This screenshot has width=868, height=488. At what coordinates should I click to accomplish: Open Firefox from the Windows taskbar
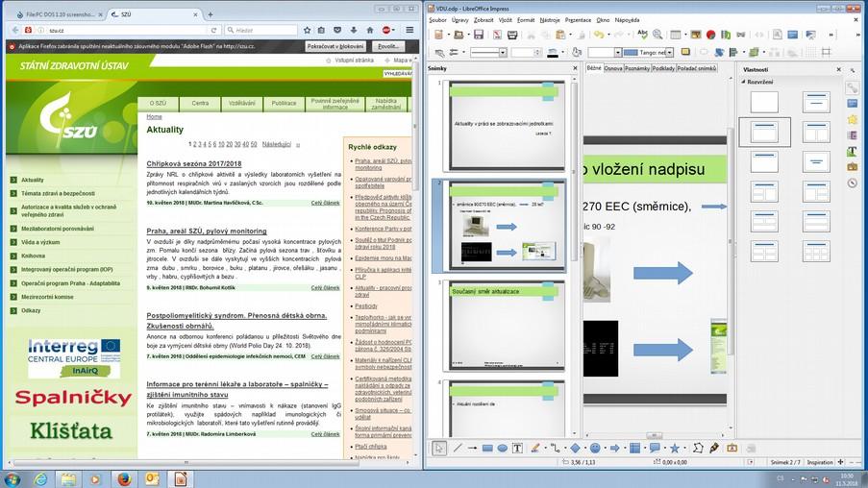124,479
